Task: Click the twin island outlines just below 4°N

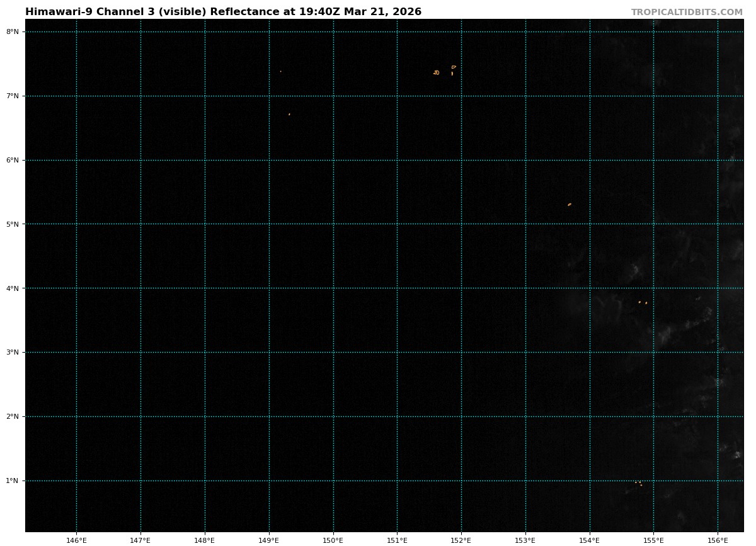Action: click(643, 302)
